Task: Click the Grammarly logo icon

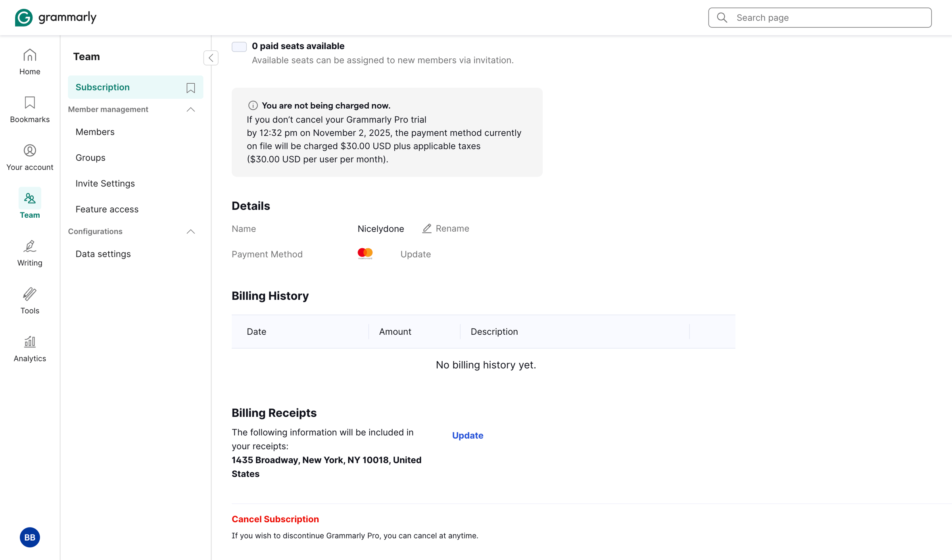Action: pos(23,17)
